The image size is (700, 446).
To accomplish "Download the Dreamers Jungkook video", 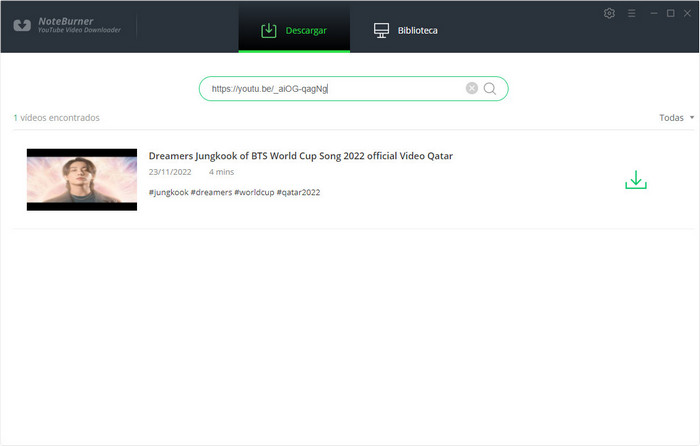I will [x=636, y=179].
